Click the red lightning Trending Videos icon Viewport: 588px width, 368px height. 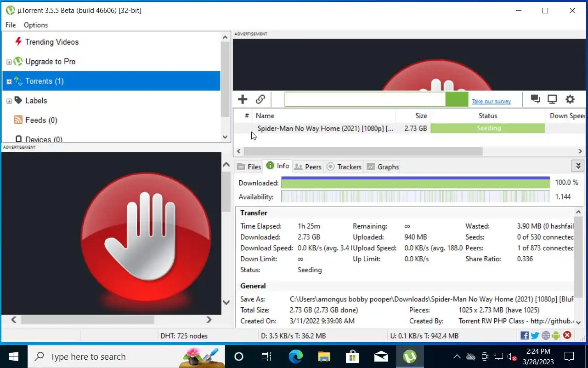coord(18,41)
